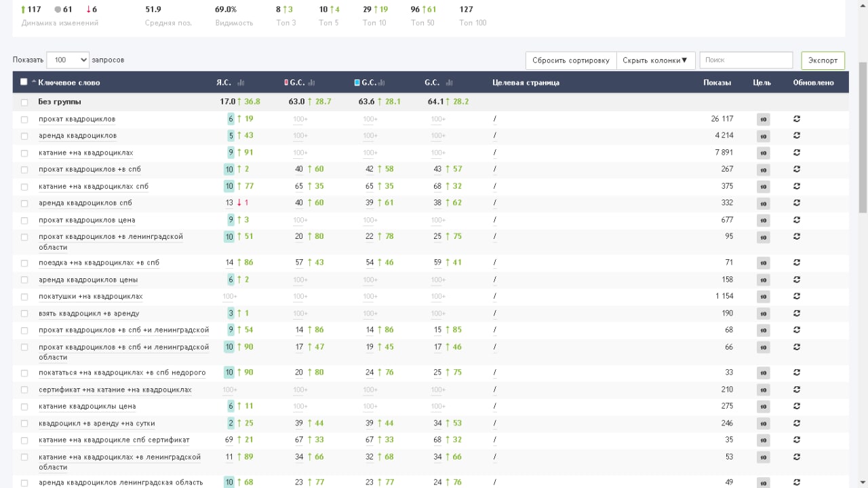Open goal icon for 'прокат квадроциклов'
Image resolution: width=868 pixels, height=488 pixels.
[x=763, y=119]
